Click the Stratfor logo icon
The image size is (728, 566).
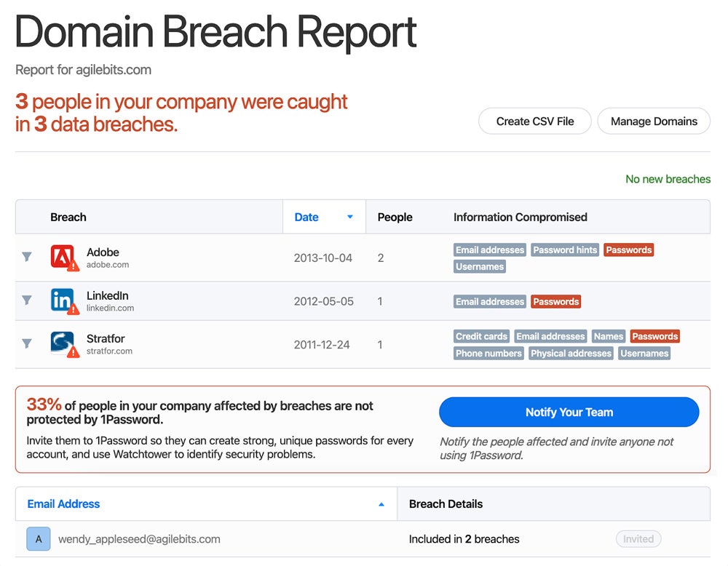[62, 343]
